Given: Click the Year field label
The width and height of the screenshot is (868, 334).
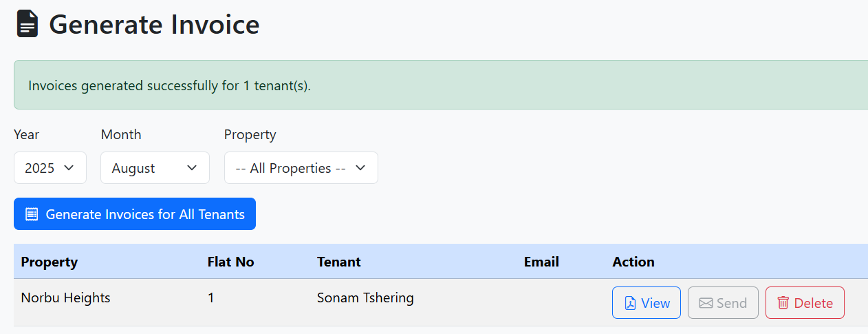Looking at the screenshot, I should click(27, 134).
